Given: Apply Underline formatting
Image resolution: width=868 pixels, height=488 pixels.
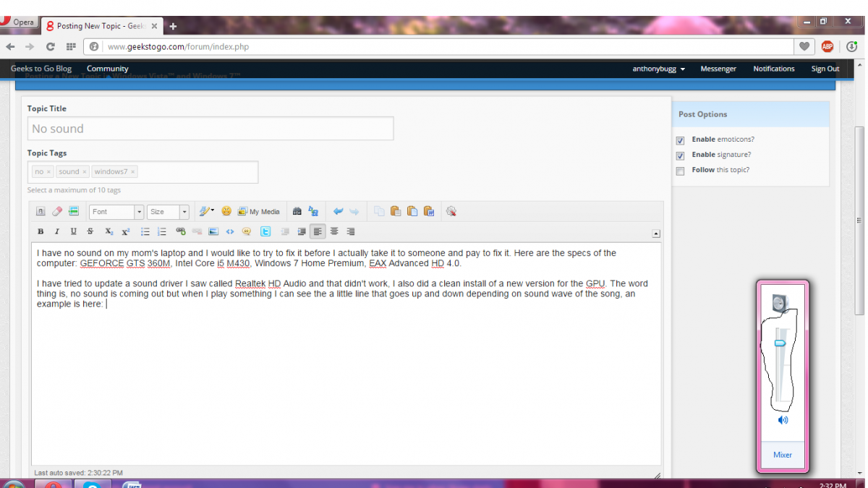Looking at the screenshot, I should click(74, 232).
